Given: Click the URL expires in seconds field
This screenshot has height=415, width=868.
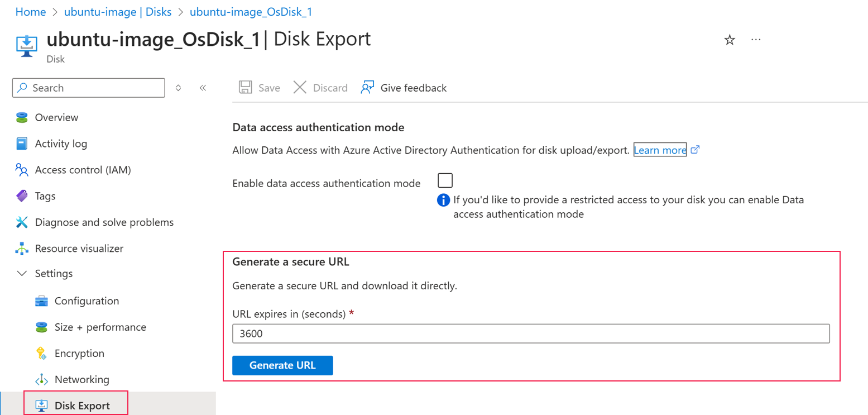Looking at the screenshot, I should tap(530, 334).
